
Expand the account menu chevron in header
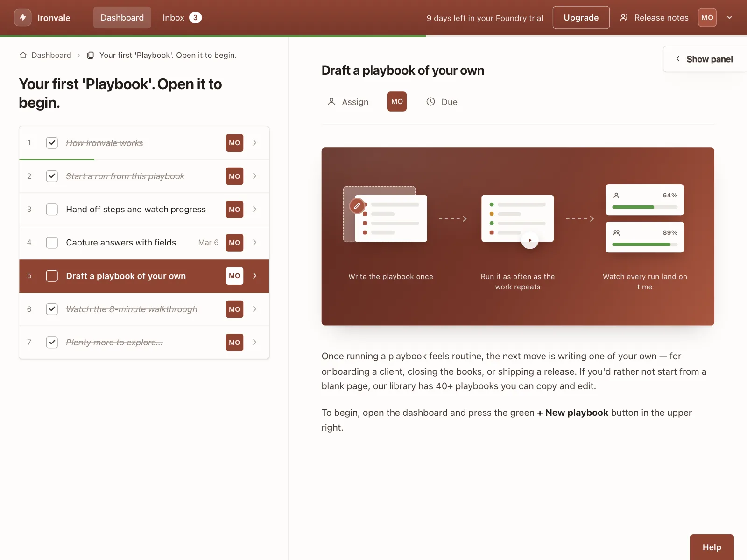729,18
